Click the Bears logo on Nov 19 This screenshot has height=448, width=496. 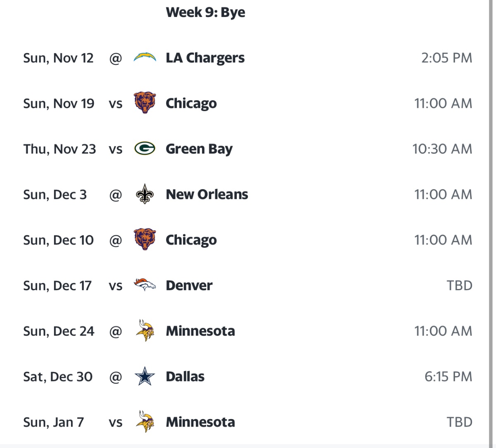(145, 103)
